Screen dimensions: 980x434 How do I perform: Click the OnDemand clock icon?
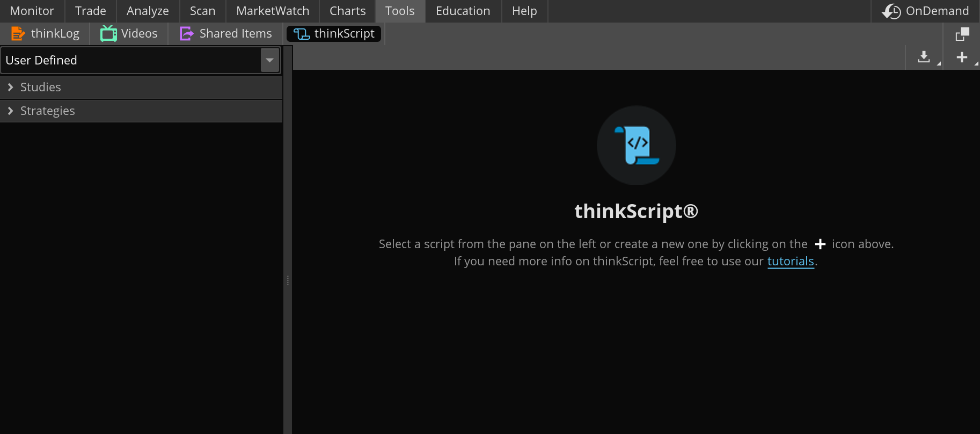coord(891,11)
